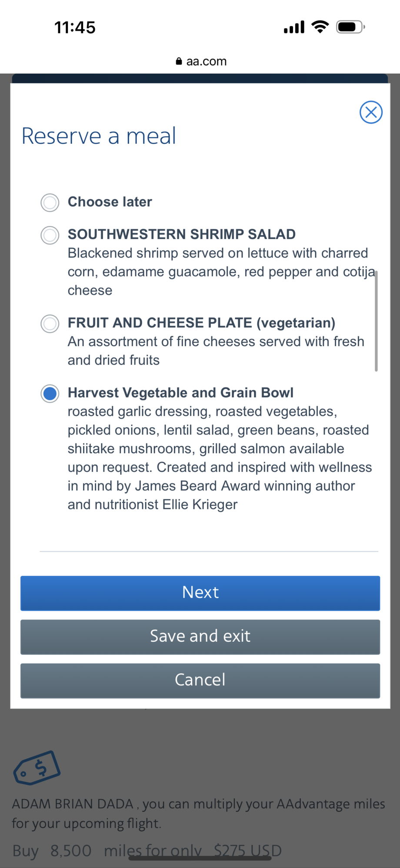Image resolution: width=400 pixels, height=868 pixels.
Task: Tap the aa.com address bar
Action: pyautogui.click(x=201, y=61)
